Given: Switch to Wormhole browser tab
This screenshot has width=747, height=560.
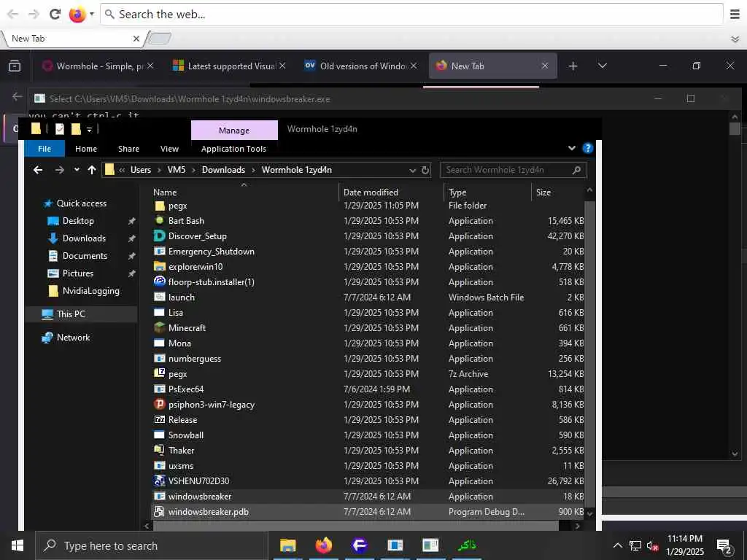Looking at the screenshot, I should pos(98,66).
